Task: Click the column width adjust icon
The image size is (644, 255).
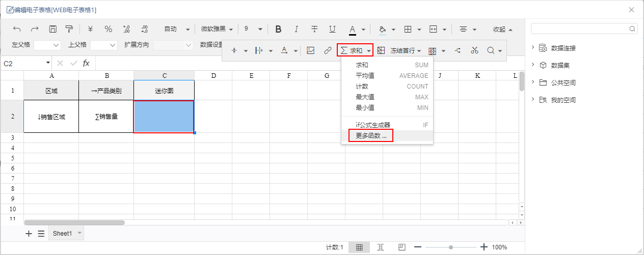Action: (x=259, y=50)
